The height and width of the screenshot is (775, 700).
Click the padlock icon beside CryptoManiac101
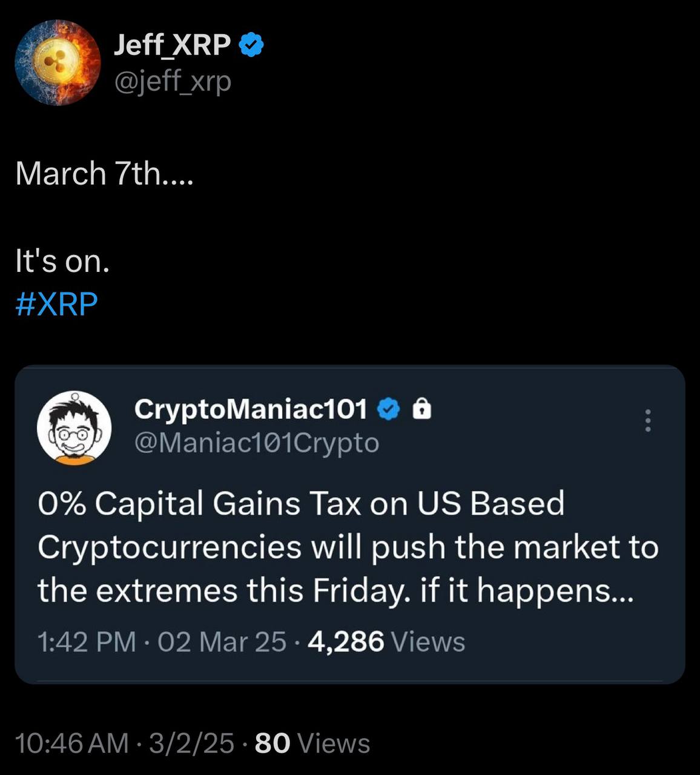421,410
